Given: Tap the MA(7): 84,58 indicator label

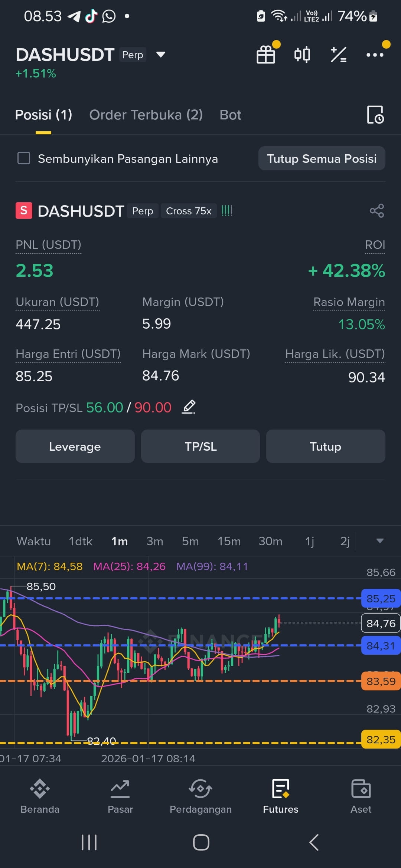Looking at the screenshot, I should pos(50,566).
